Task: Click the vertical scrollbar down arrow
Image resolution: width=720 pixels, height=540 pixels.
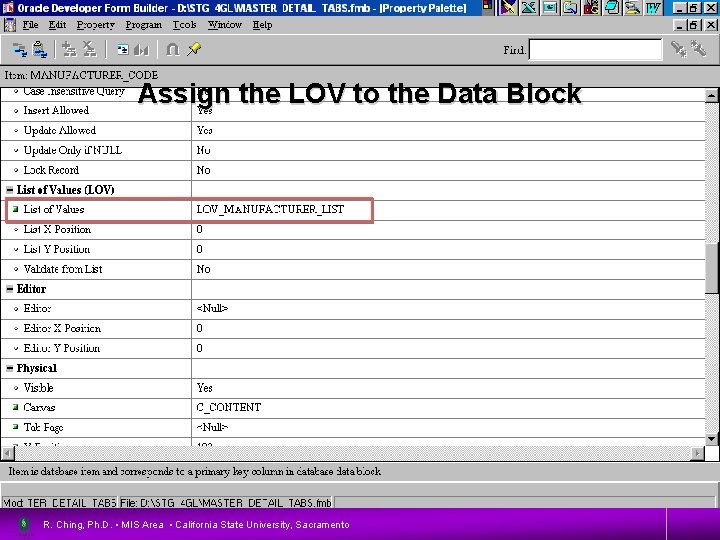Action: coord(711,439)
